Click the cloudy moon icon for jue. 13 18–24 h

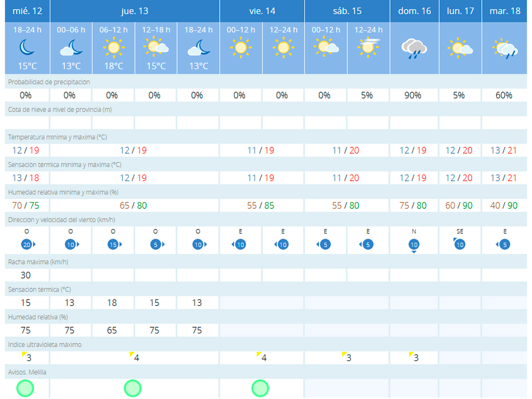[199, 47]
